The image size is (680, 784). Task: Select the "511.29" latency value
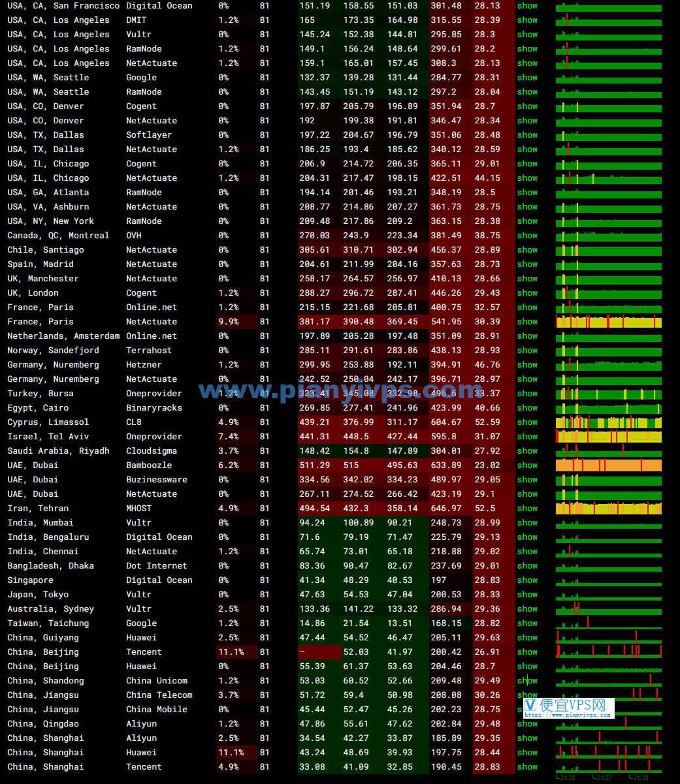(x=315, y=465)
